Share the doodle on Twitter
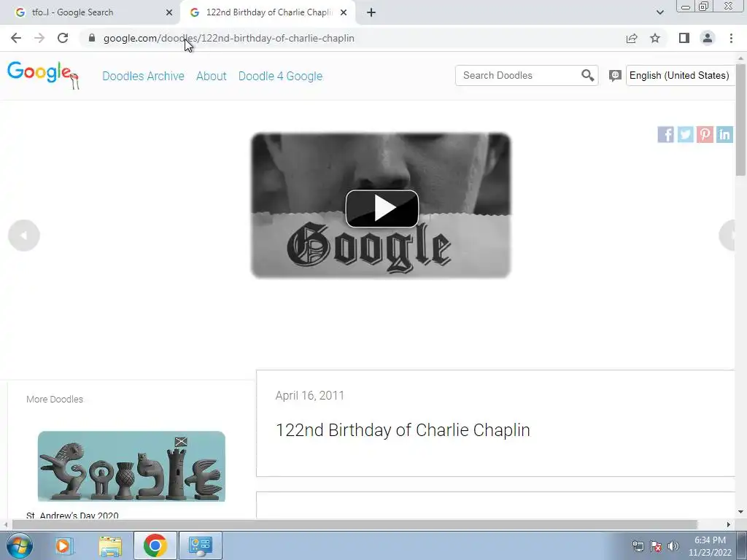Image resolution: width=747 pixels, height=560 pixels. 685,134
